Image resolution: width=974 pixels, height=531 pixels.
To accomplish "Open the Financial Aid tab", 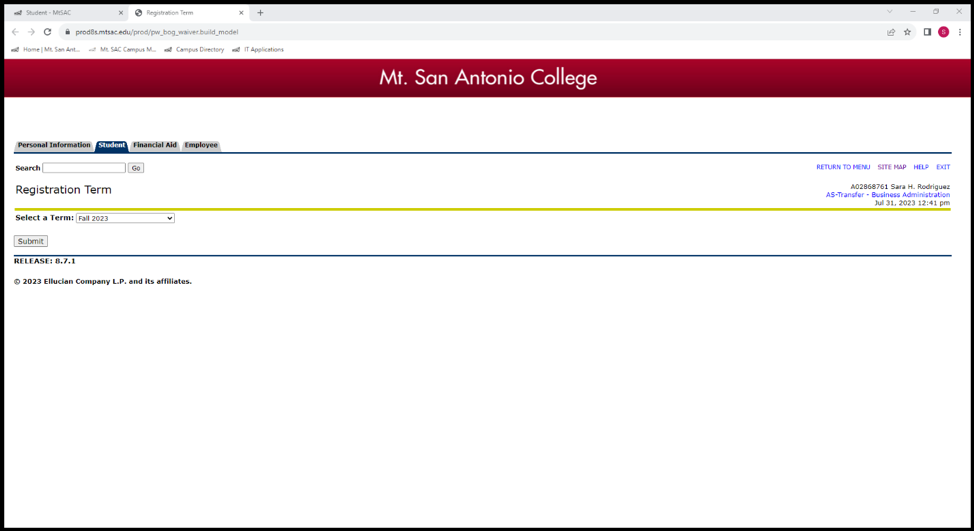I will [x=155, y=145].
